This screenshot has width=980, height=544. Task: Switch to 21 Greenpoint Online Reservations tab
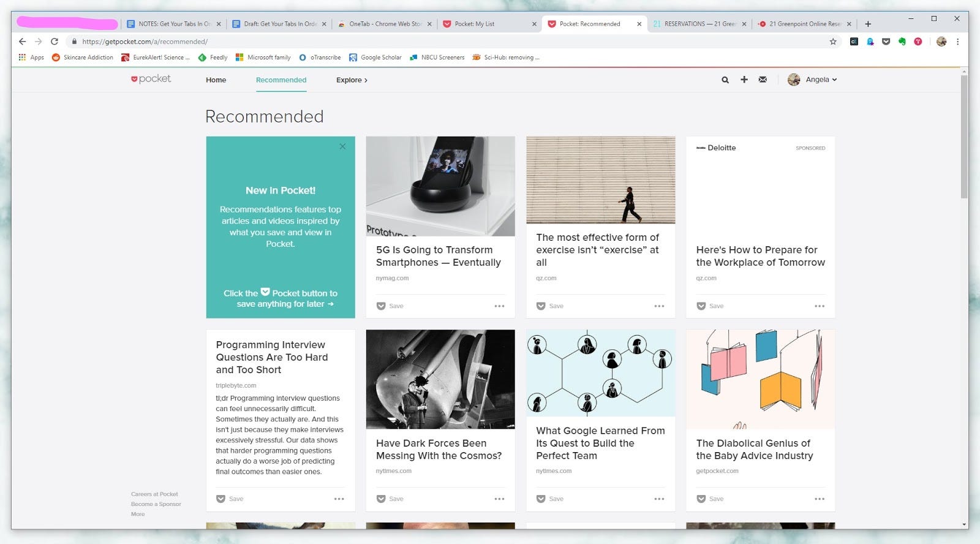pos(804,24)
